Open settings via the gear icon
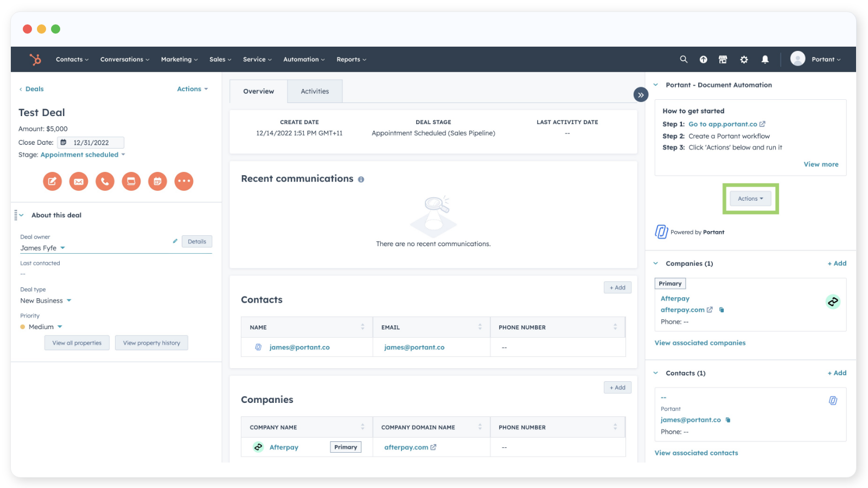 [744, 60]
